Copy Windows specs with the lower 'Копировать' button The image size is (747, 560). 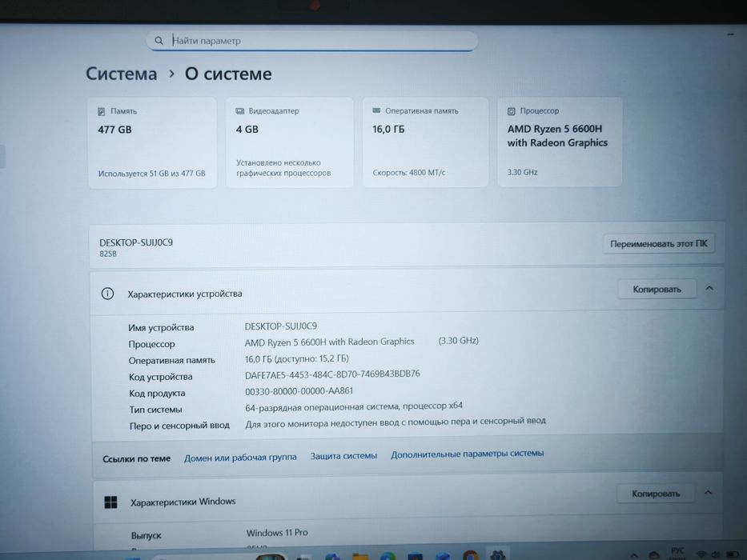tap(656, 494)
